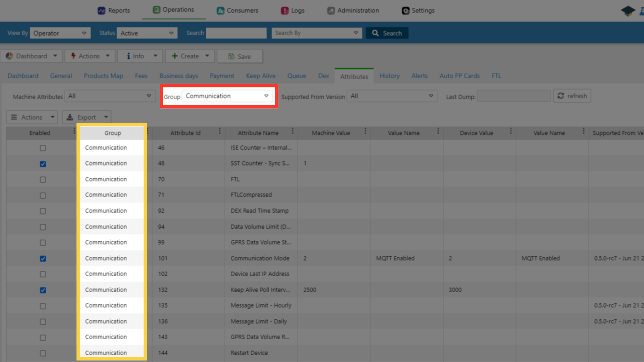Click 'MQTT Enabled' machine value name cell

click(x=395, y=258)
